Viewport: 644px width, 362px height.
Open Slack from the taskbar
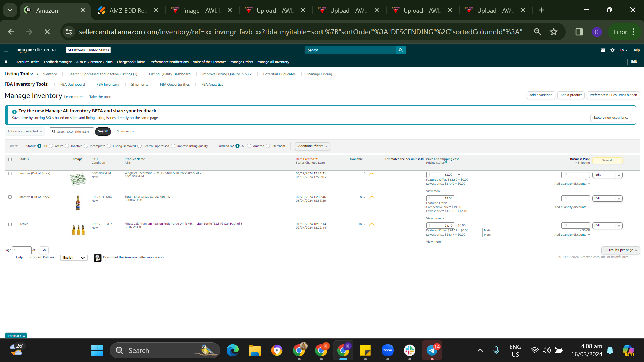tap(410, 351)
